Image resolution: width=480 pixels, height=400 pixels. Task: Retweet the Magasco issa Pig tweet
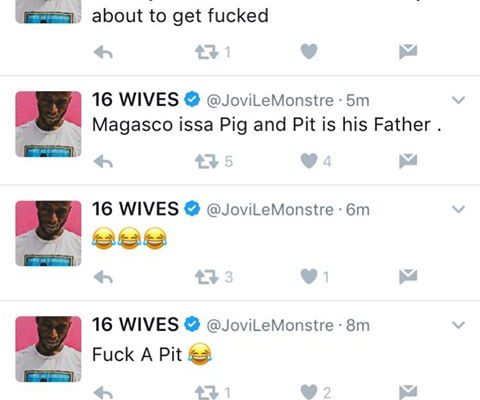coord(207,162)
